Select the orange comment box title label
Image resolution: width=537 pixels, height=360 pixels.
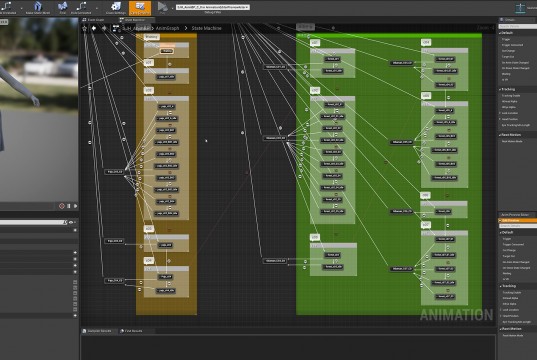pos(151,37)
